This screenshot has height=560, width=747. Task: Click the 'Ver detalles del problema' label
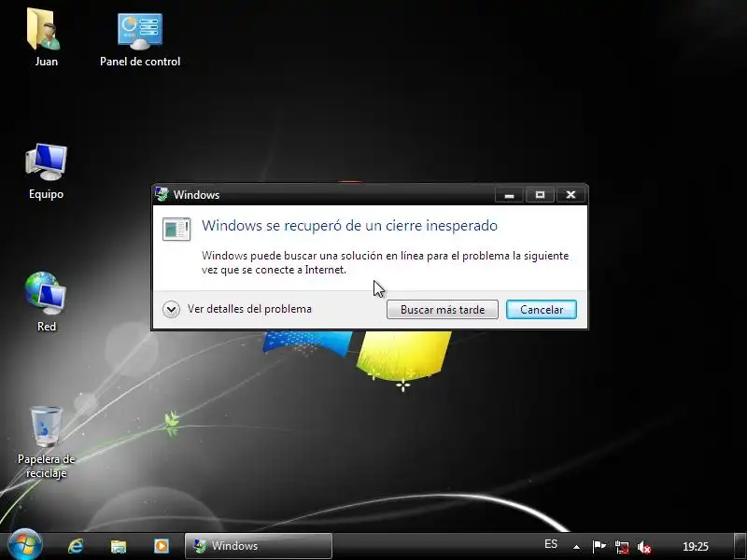[x=249, y=309]
